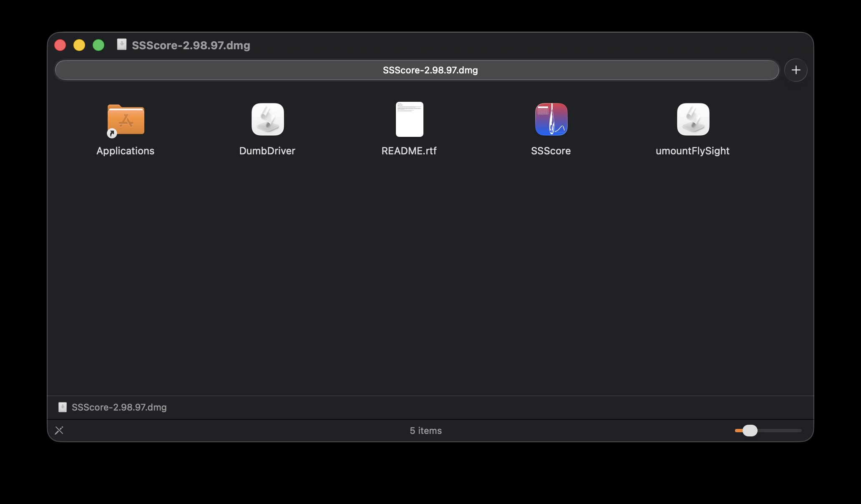
Task: Click the README.rtf file name
Action: (409, 151)
